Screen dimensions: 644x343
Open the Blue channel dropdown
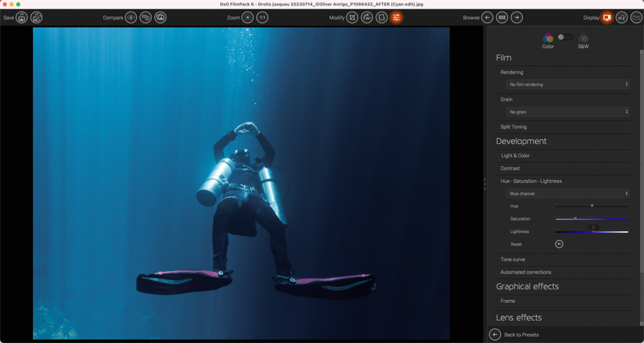click(x=568, y=193)
